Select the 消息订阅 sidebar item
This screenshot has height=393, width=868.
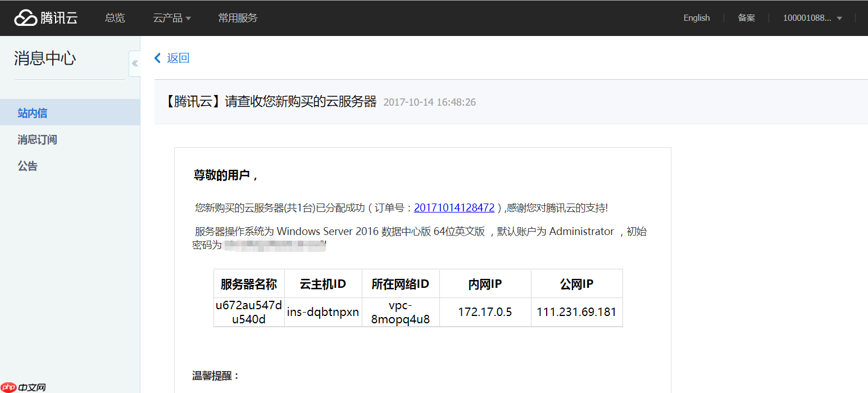(x=37, y=139)
